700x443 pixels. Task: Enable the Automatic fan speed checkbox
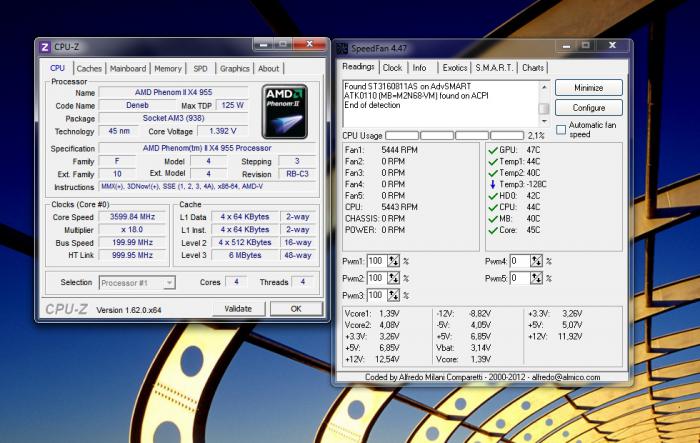pos(561,128)
